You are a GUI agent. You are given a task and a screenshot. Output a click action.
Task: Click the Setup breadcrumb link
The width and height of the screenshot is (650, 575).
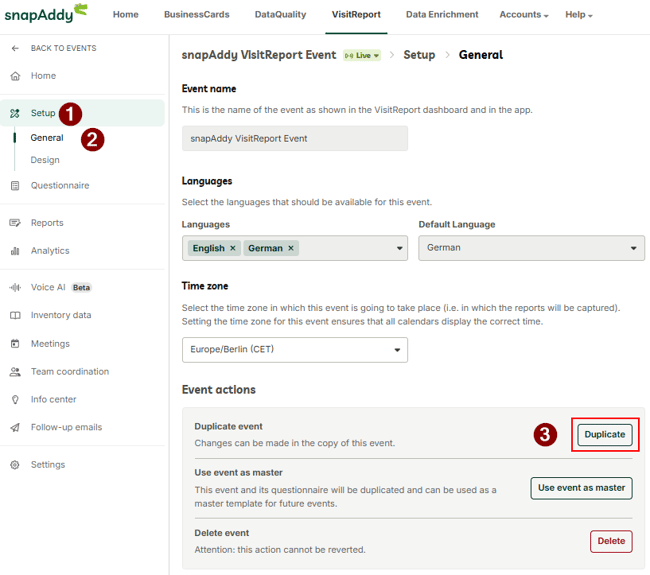coord(419,55)
